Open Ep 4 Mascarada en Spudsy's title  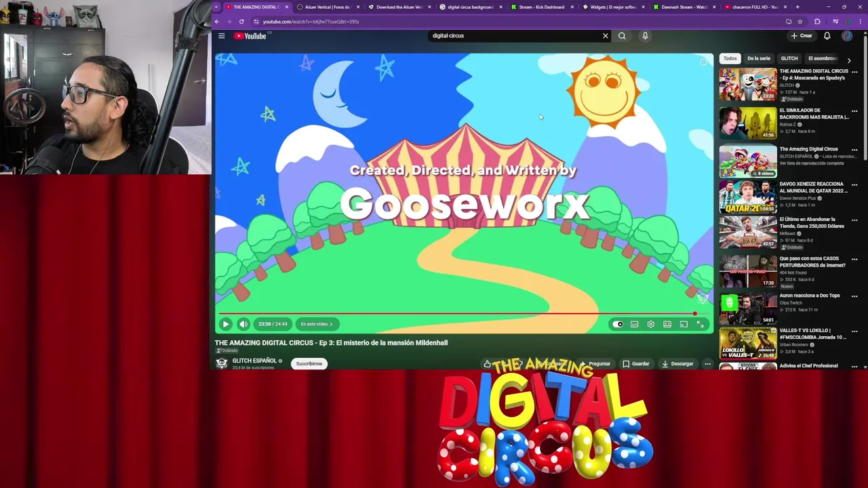point(814,75)
